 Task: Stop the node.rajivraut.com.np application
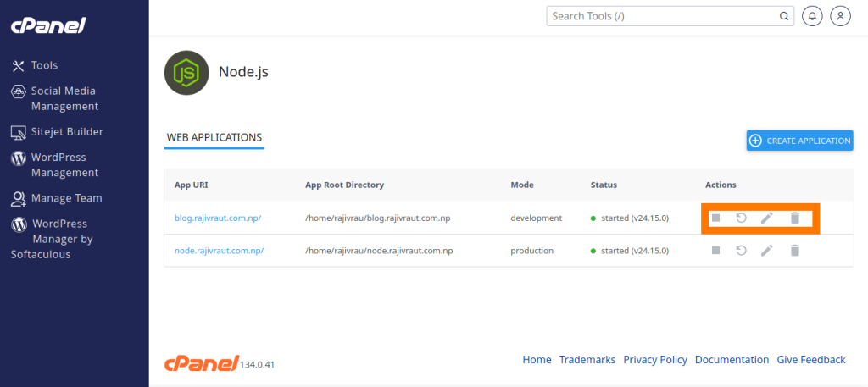[715, 251]
